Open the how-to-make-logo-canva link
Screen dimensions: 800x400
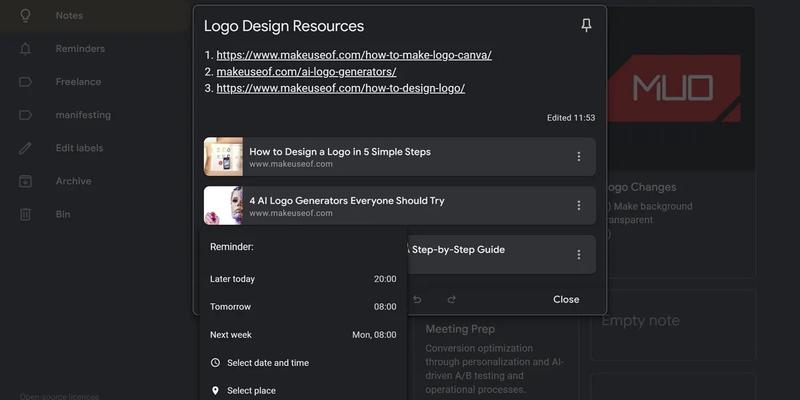coord(353,55)
